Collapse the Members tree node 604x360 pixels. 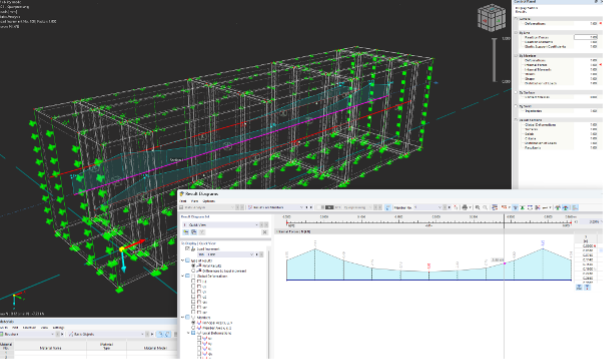183,317
